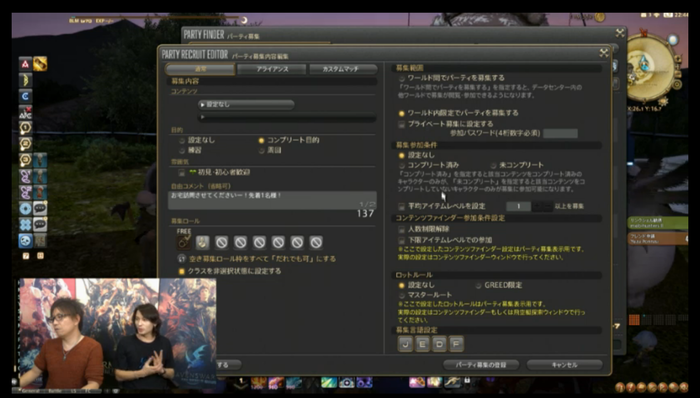Toggle the F language button
The width and height of the screenshot is (700, 398).
[456, 344]
